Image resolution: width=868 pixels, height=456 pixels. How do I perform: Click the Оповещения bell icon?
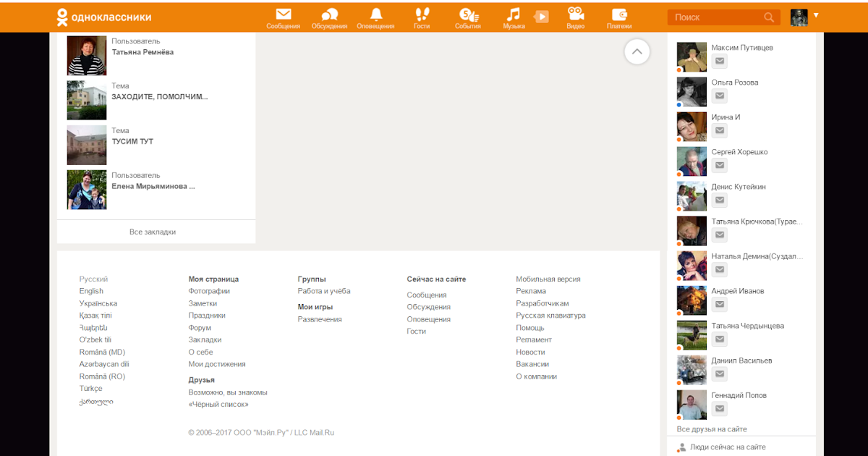[375, 15]
